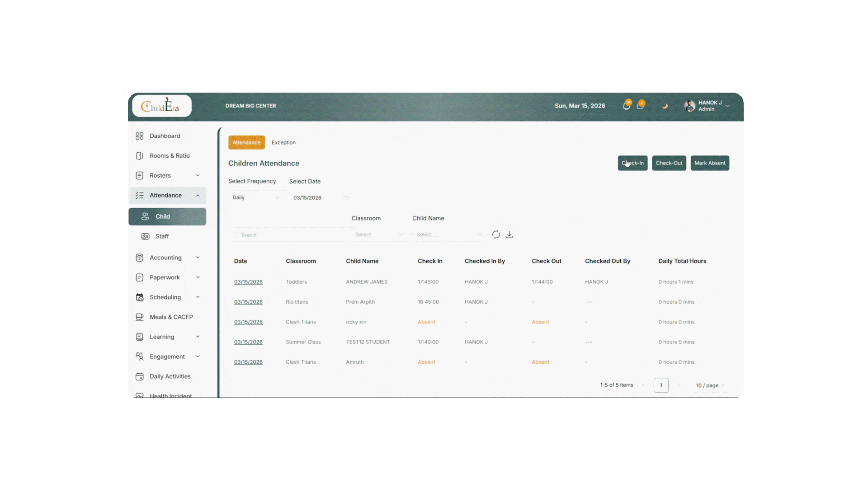
Task: Click the Accounting calculator icon
Action: click(x=140, y=258)
